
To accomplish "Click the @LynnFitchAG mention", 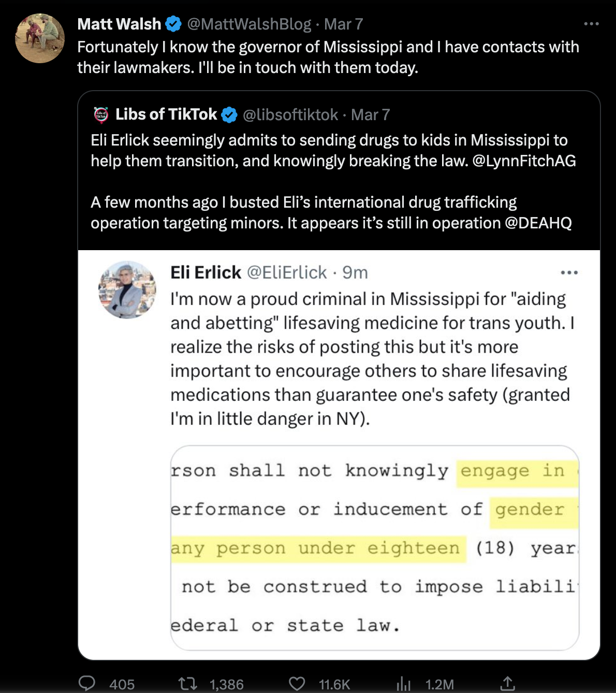I will pyautogui.click(x=524, y=161).
